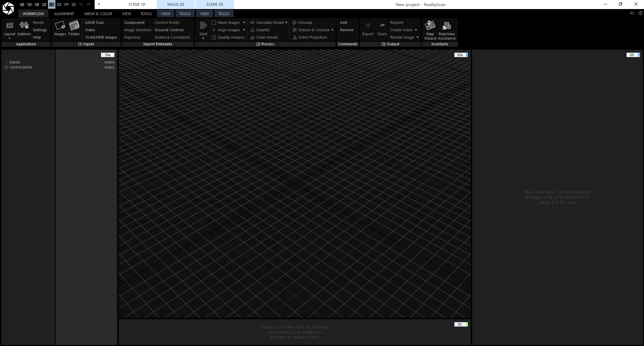Switch to the WORKFLOW ribbon tab
This screenshot has height=346, width=644.
[33, 14]
